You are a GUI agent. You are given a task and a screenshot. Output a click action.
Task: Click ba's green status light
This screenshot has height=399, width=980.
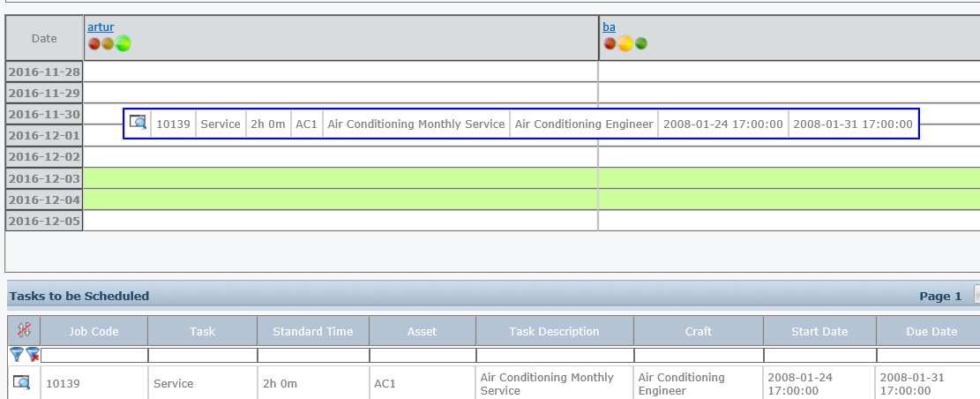(640, 43)
